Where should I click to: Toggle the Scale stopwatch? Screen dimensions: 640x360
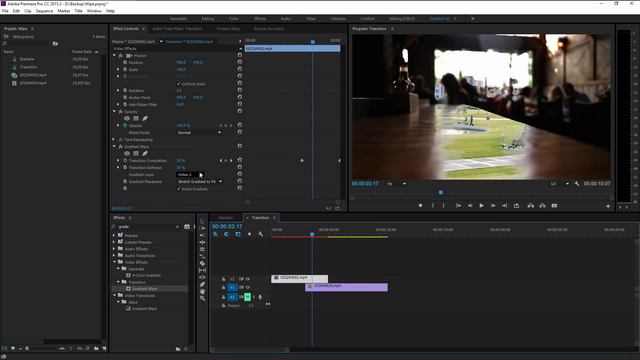pyautogui.click(x=125, y=69)
